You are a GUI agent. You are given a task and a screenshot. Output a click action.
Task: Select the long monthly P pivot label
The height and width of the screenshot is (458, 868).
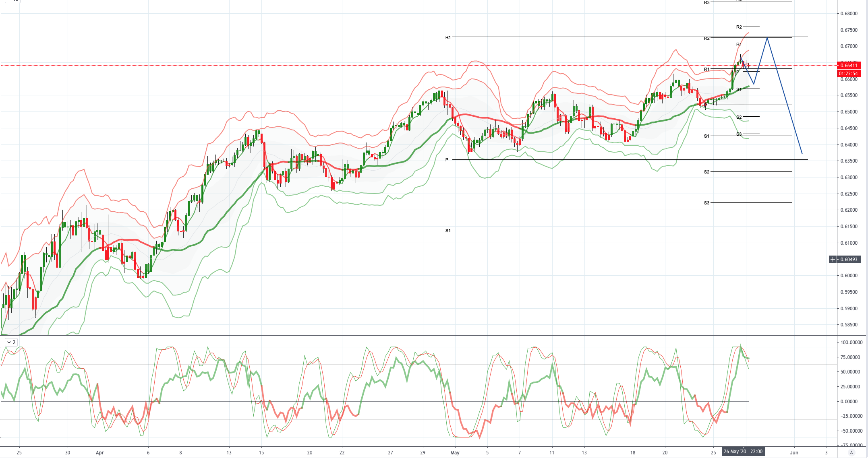447,160
